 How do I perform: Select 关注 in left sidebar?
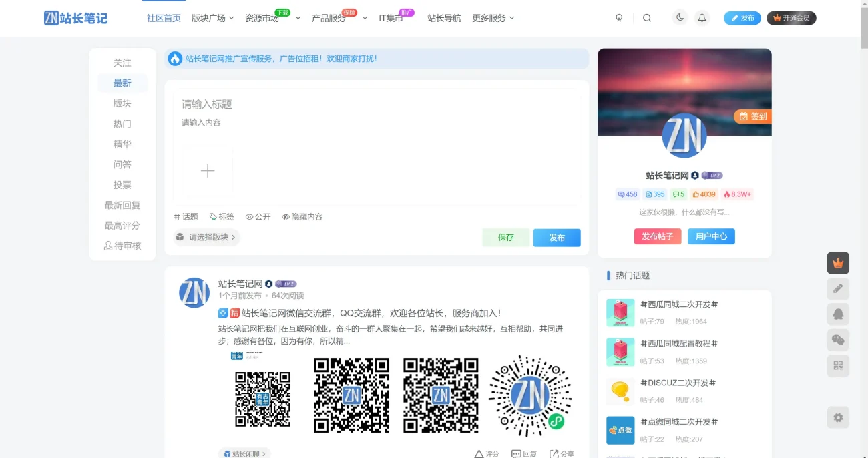tap(122, 63)
